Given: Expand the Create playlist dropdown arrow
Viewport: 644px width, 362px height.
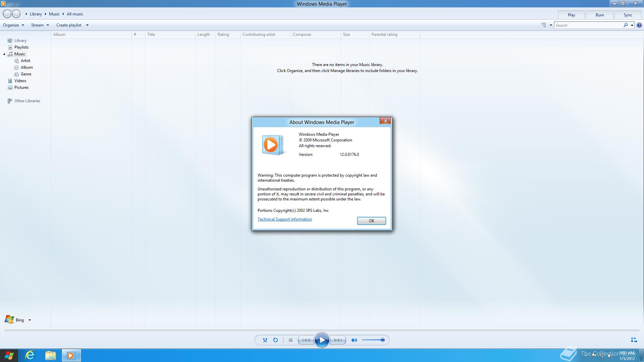Looking at the screenshot, I should (x=87, y=25).
